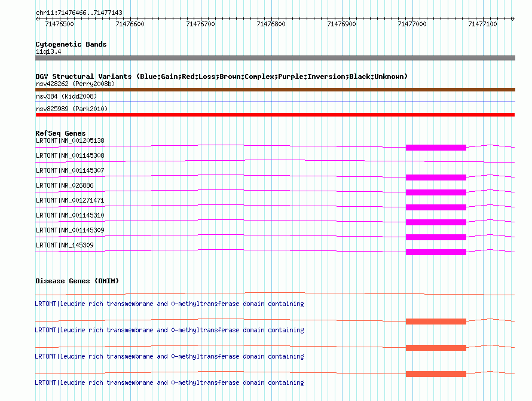Click ruler position 71476800
Viewport: 532px width, 401px height.
pyautogui.click(x=271, y=24)
